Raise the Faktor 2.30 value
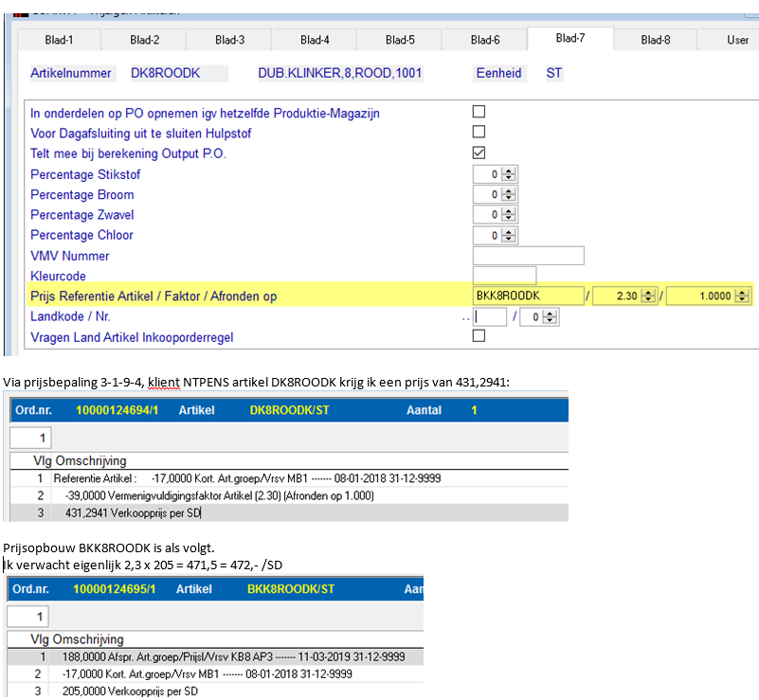This screenshot has height=700, width=759. (648, 292)
